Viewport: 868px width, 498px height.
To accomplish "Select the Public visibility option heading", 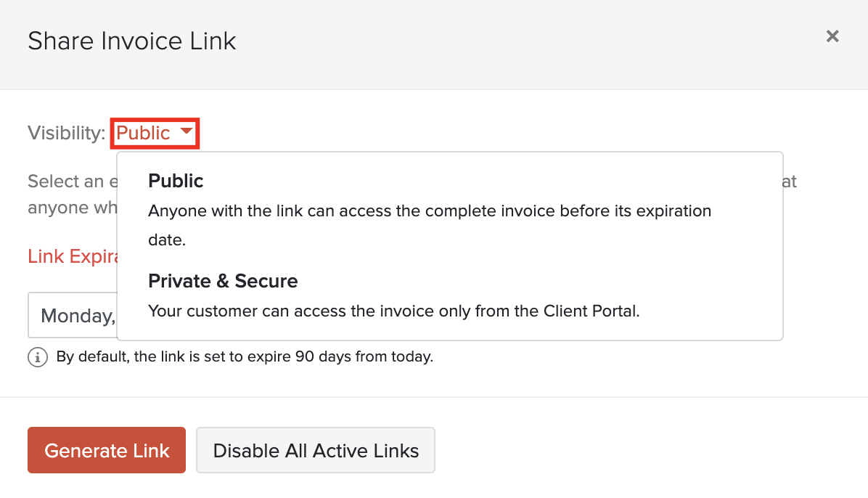I will (176, 181).
